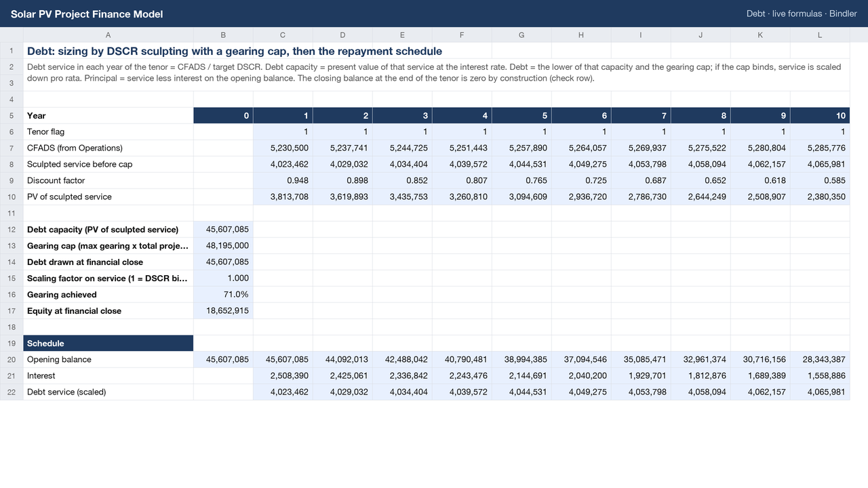Image resolution: width=868 pixels, height=488 pixels.
Task: Click 'CFADS (from Operations)' label
Action: [75, 148]
